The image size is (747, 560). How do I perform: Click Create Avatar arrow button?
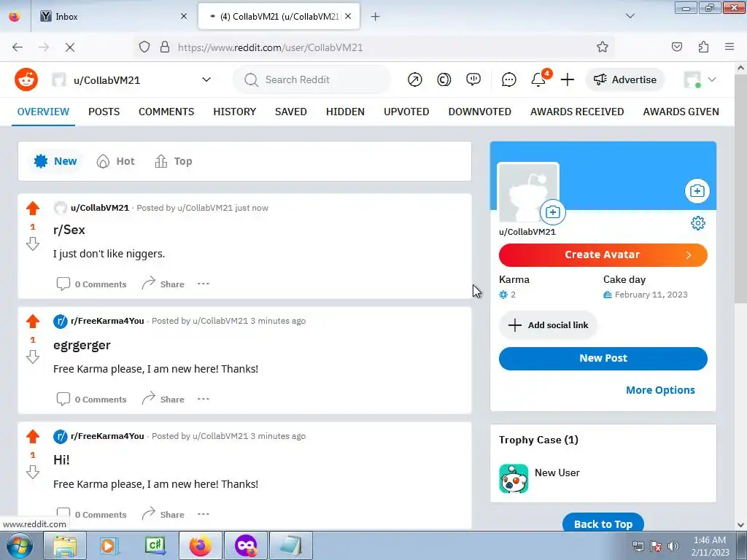click(603, 254)
